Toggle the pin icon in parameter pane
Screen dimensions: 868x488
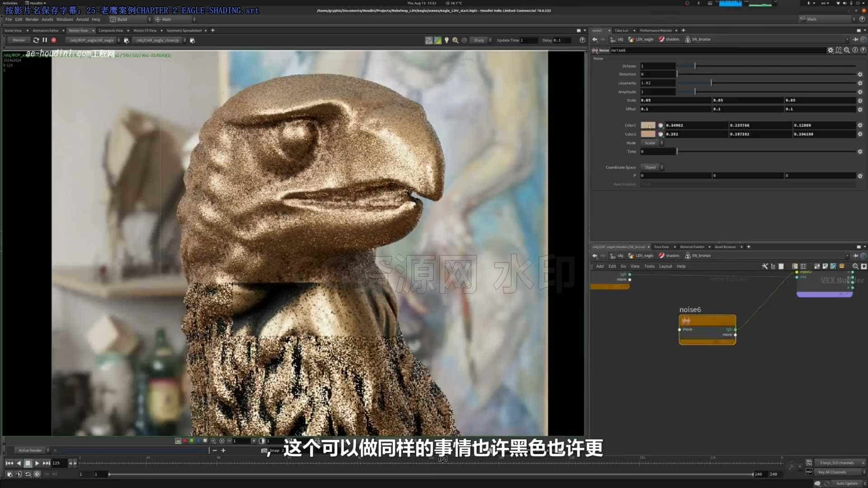tap(856, 39)
